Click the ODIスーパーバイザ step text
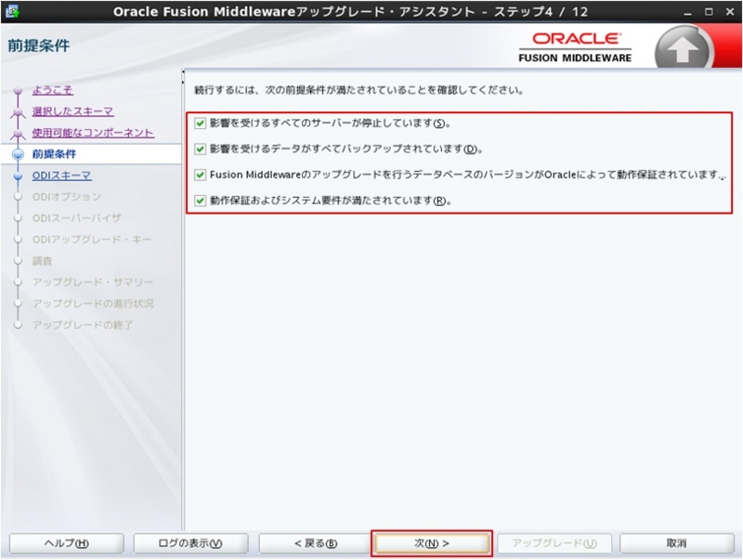Screen dimensions: 743x560 point(77,218)
